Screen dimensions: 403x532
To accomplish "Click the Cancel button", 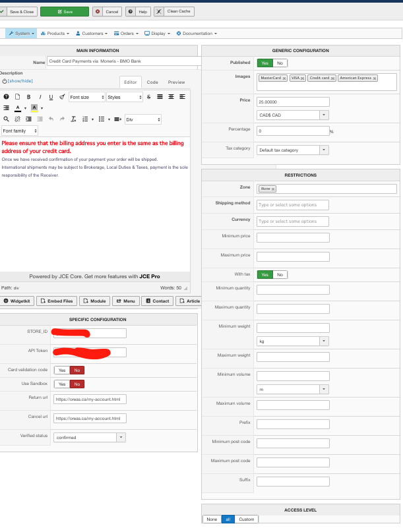I will coord(108,11).
